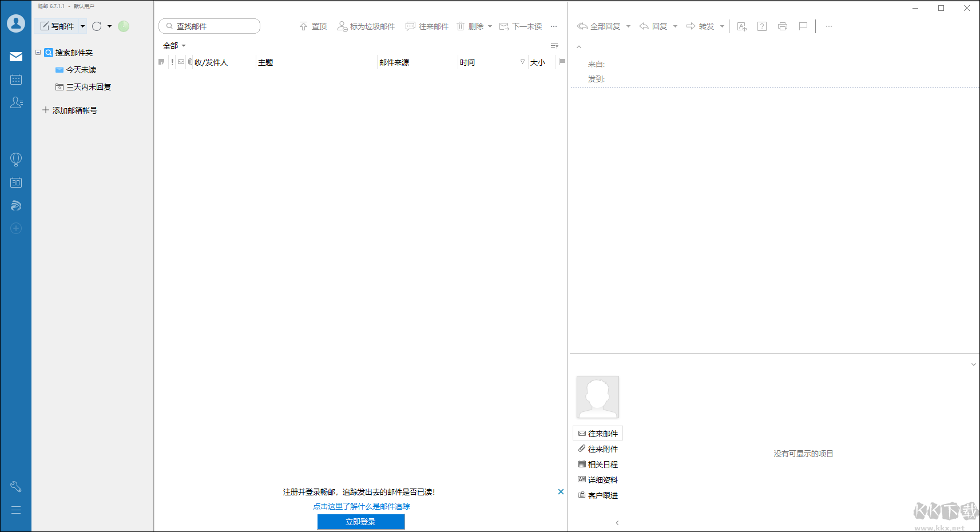Viewport: 980px width, 532px height.
Task: Select the 客户跟进 tab
Action: pyautogui.click(x=598, y=495)
